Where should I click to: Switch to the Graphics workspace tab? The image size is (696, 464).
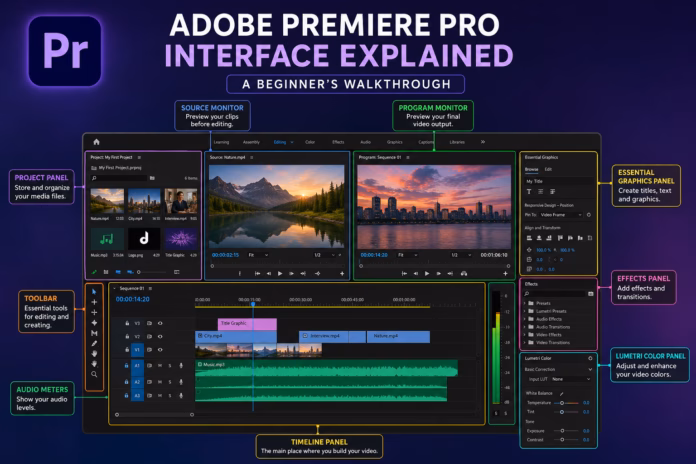pyautogui.click(x=395, y=142)
